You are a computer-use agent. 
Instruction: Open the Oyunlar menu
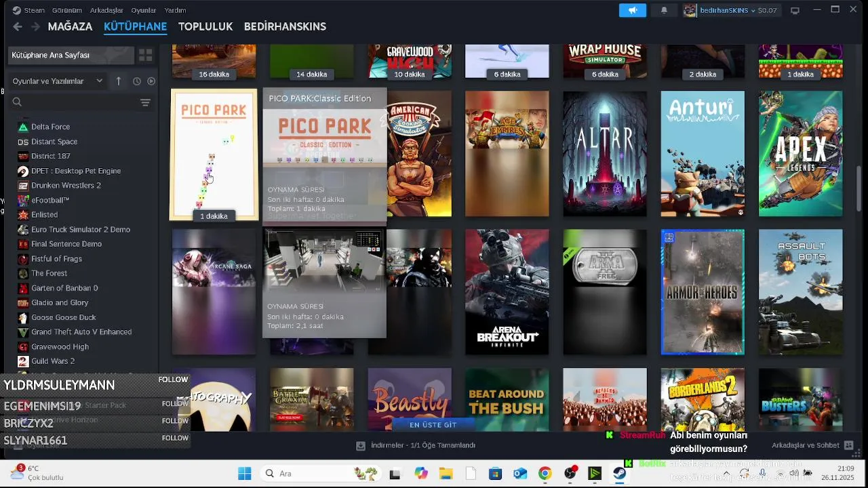(144, 10)
